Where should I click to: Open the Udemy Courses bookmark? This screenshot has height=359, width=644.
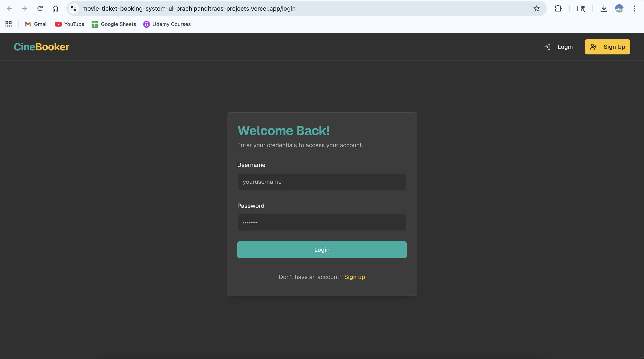(x=167, y=24)
